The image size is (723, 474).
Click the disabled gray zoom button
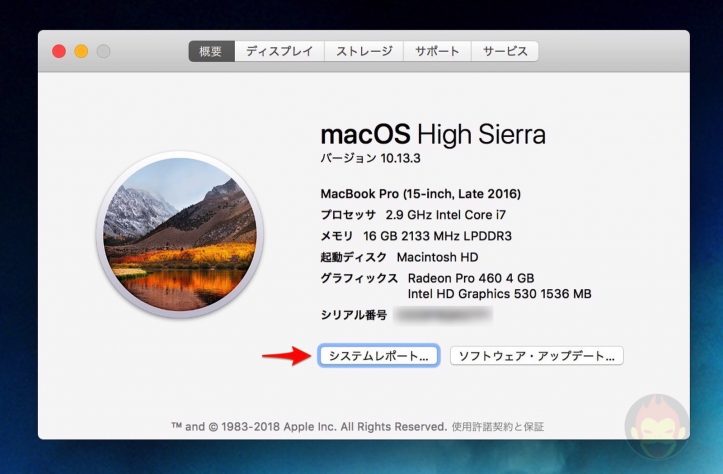coord(103,51)
